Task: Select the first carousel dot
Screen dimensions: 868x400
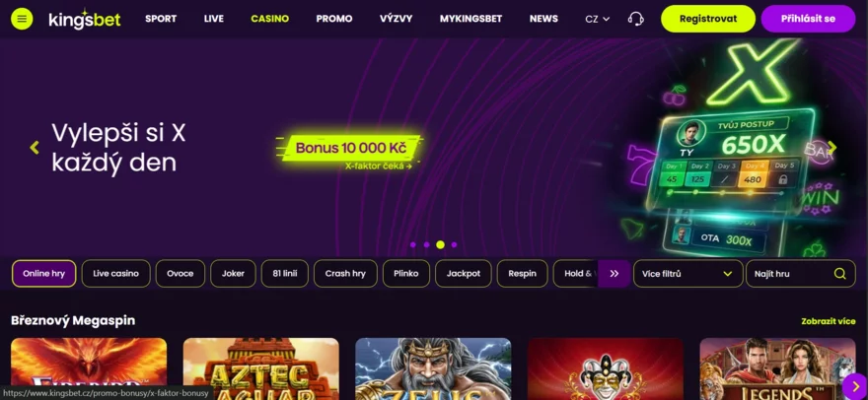Action: tap(413, 244)
